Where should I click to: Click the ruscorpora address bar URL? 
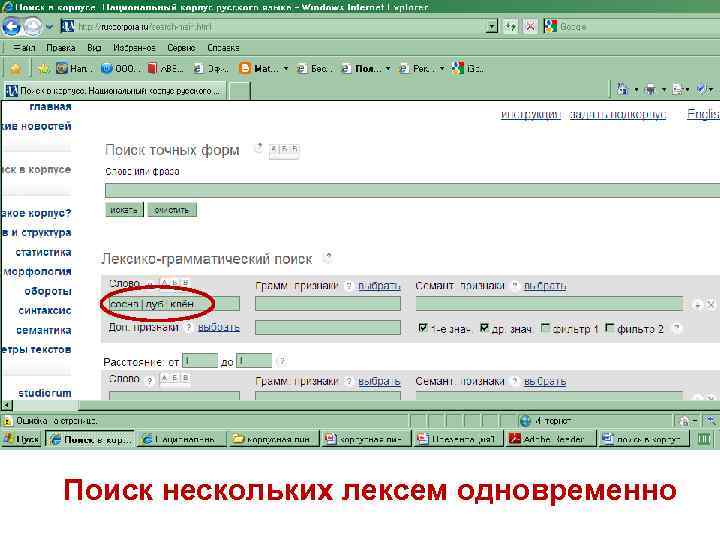[145, 27]
